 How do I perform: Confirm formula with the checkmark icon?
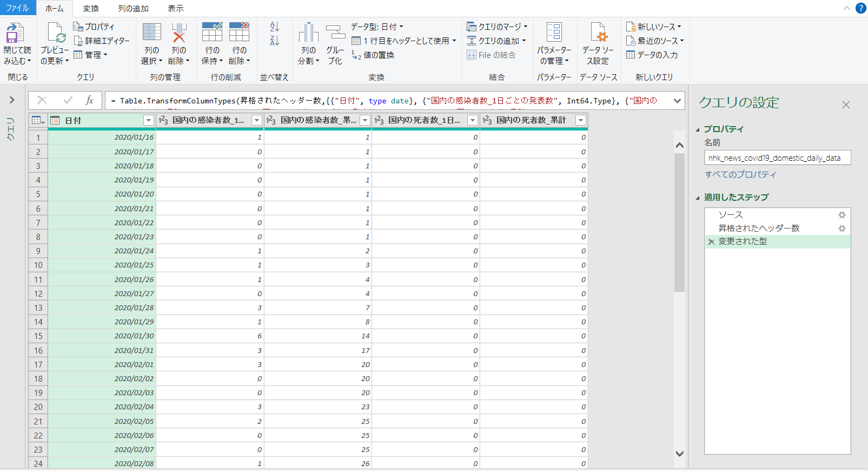[x=68, y=100]
